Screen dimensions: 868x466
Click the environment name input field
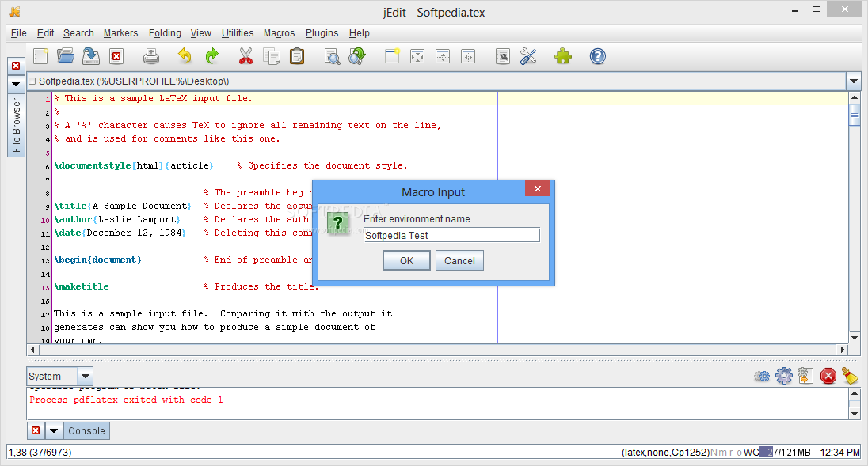pyautogui.click(x=451, y=235)
